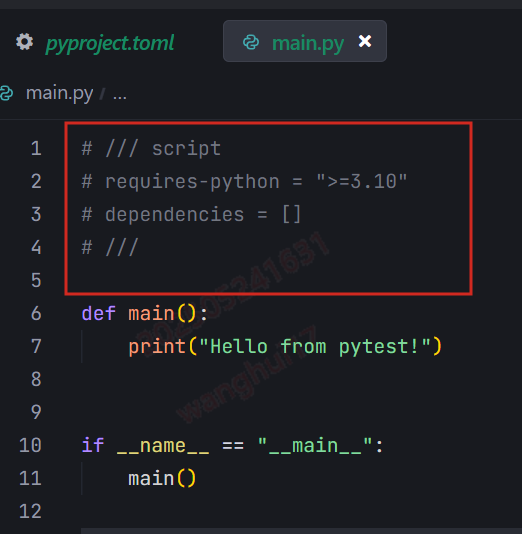Click the '# /// script' comment line

pos(151,149)
